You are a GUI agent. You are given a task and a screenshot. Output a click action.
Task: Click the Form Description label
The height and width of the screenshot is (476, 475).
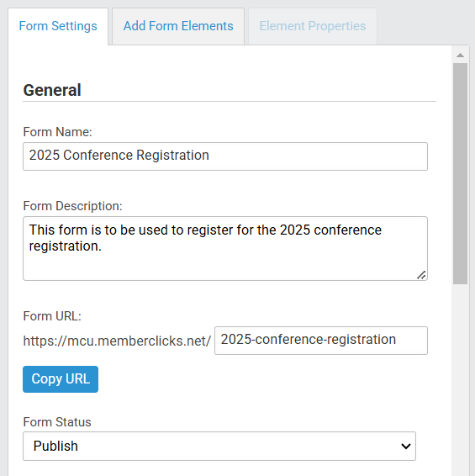point(72,206)
